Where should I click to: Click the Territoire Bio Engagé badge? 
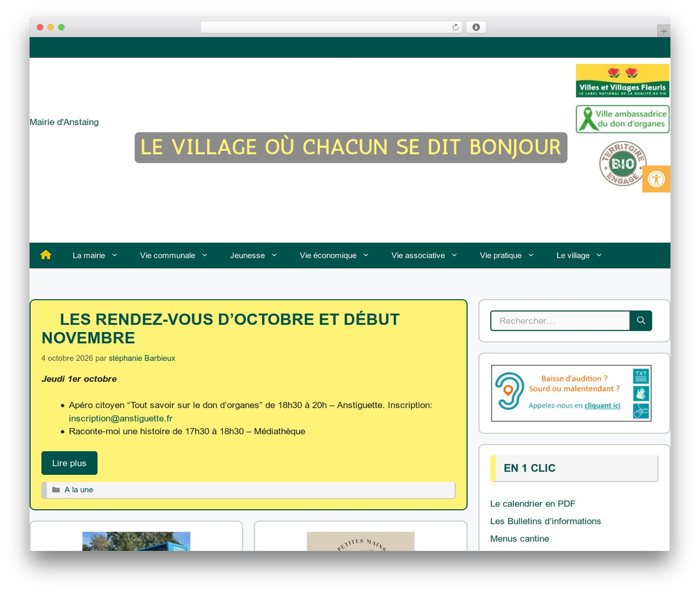click(623, 164)
